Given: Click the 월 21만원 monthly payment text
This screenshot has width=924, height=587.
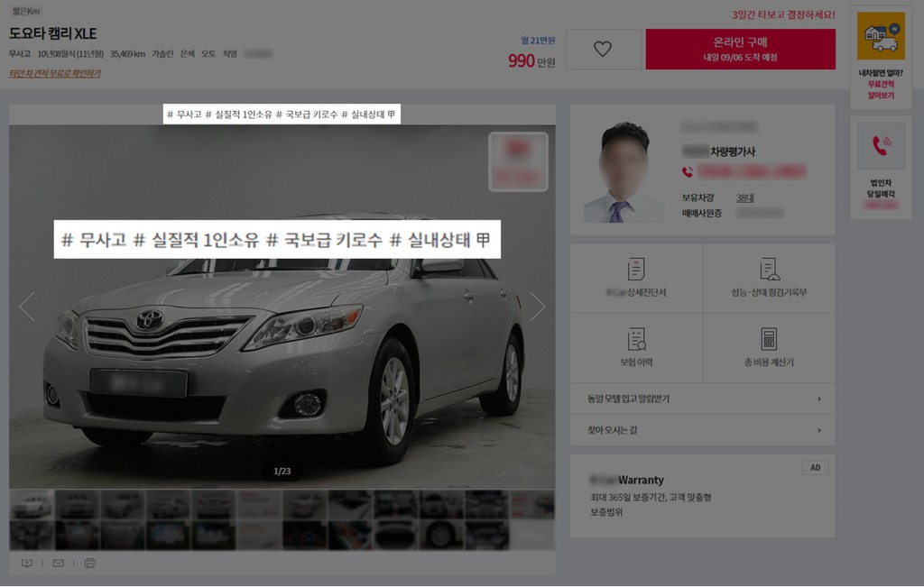Looking at the screenshot, I should (x=538, y=41).
